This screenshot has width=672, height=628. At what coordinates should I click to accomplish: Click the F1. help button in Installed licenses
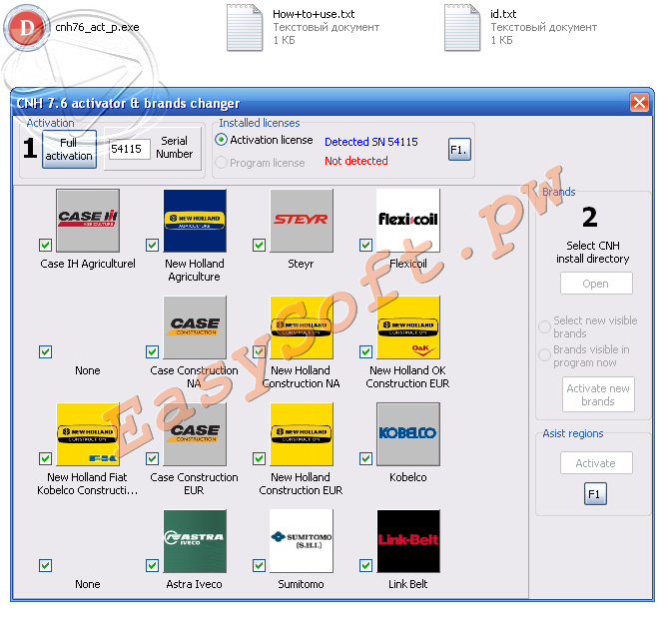click(459, 150)
